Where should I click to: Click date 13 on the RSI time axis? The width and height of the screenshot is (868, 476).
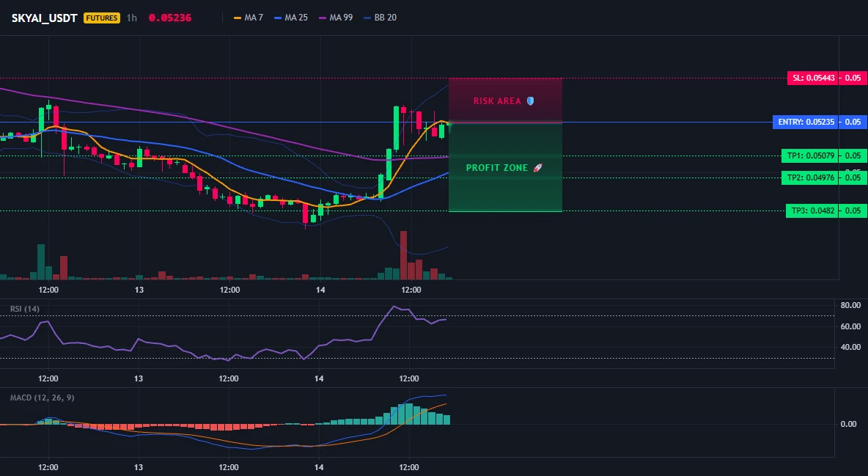[x=139, y=378]
